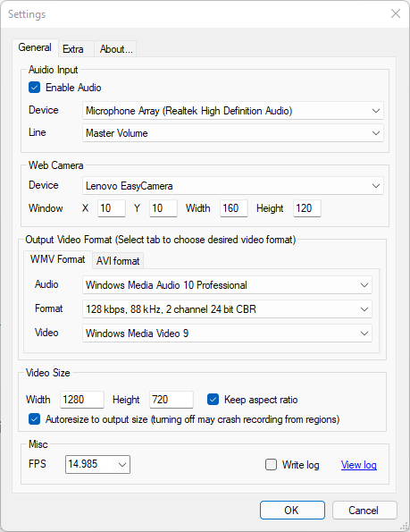
Task: Expand the WMV Audio codec dropdown
Action: (x=227, y=285)
